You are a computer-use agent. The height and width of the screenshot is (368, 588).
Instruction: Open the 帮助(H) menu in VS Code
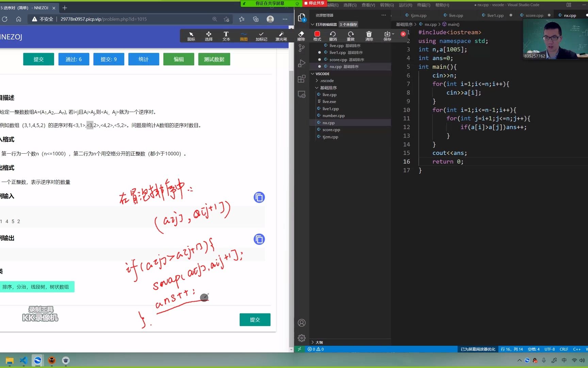[442, 5]
